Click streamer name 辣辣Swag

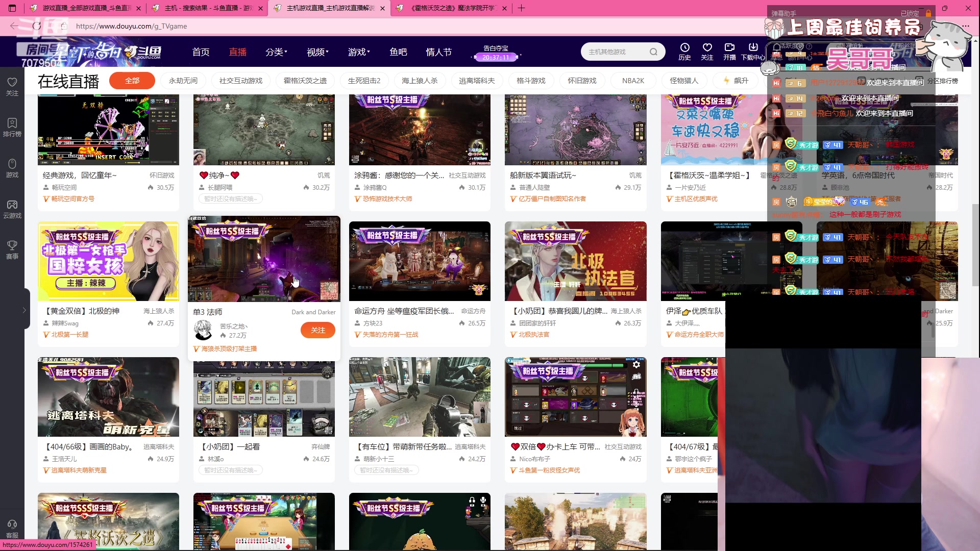pos(65,323)
